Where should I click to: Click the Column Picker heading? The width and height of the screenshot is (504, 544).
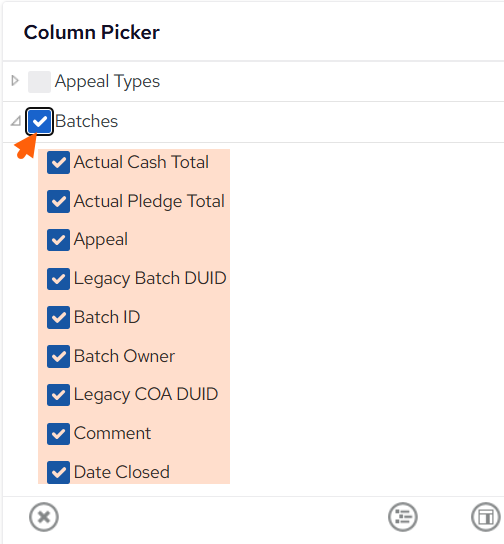(92, 33)
